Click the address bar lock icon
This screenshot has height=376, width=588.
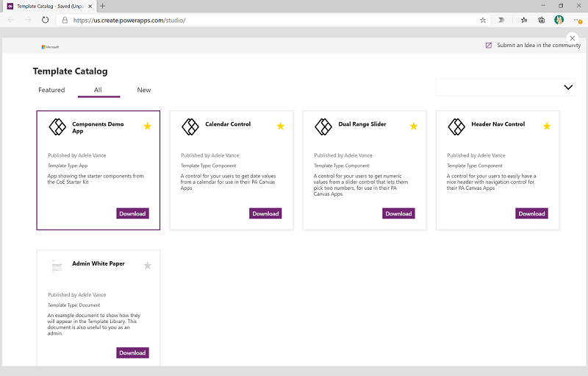coord(65,21)
